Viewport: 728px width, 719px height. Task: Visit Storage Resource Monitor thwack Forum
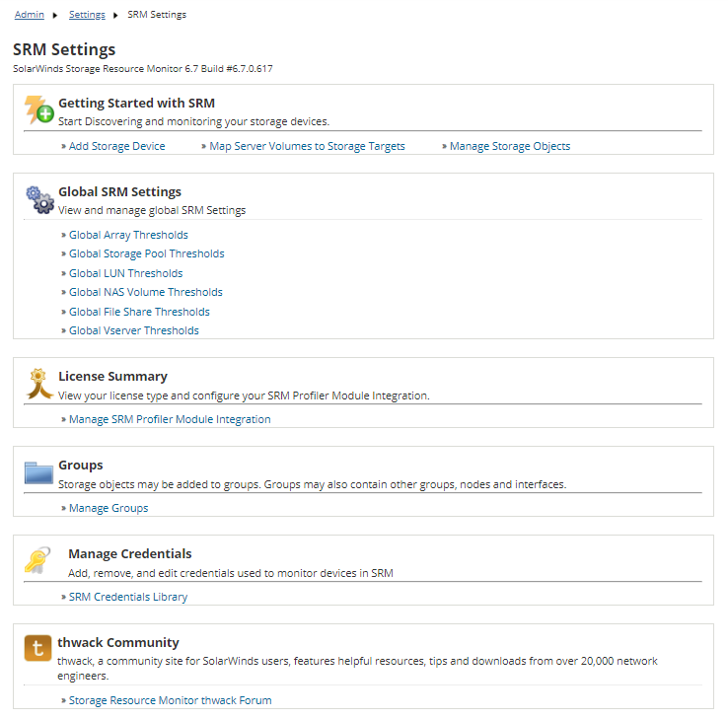click(x=170, y=700)
